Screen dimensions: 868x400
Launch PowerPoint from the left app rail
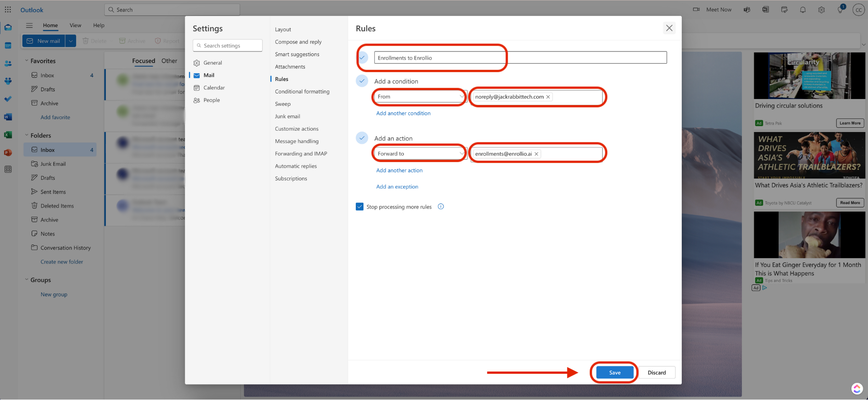pos(8,152)
